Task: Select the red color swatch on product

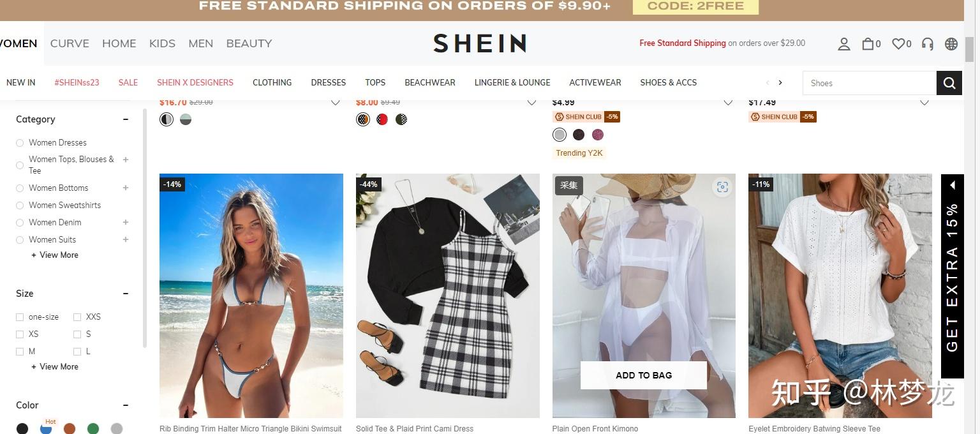Action: [x=382, y=119]
